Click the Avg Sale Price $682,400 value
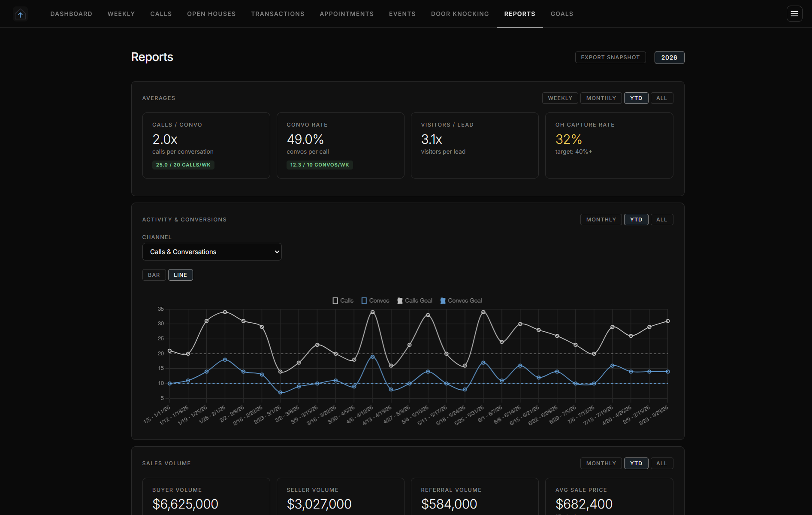Image resolution: width=812 pixels, height=515 pixels. pos(584,504)
